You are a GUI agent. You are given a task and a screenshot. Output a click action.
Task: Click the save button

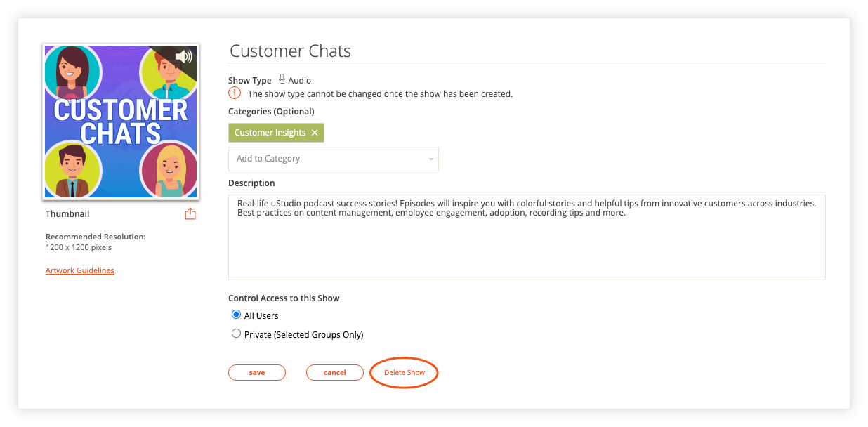[x=257, y=372]
